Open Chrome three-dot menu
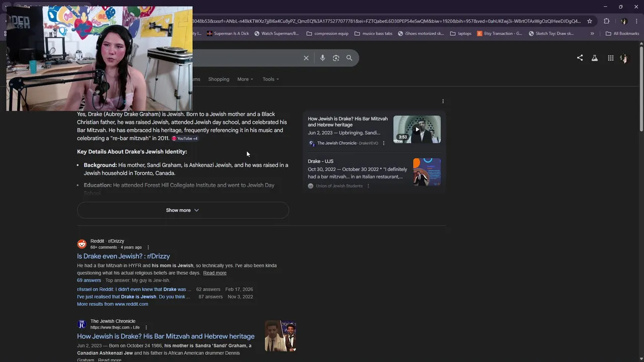 tap(635, 21)
